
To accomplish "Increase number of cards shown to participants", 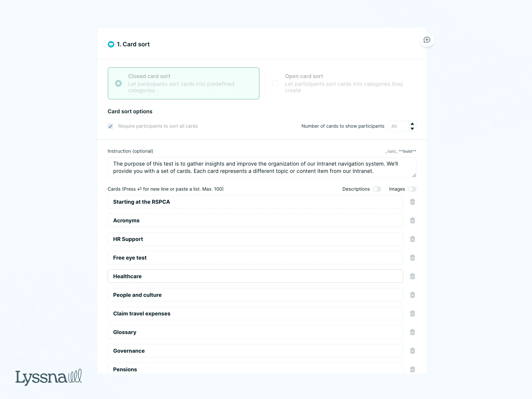I will point(412,124).
